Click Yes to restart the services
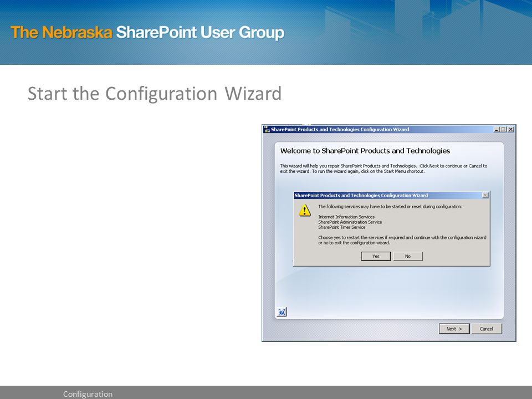Image resolution: width=532 pixels, height=399 pixels. [376, 256]
